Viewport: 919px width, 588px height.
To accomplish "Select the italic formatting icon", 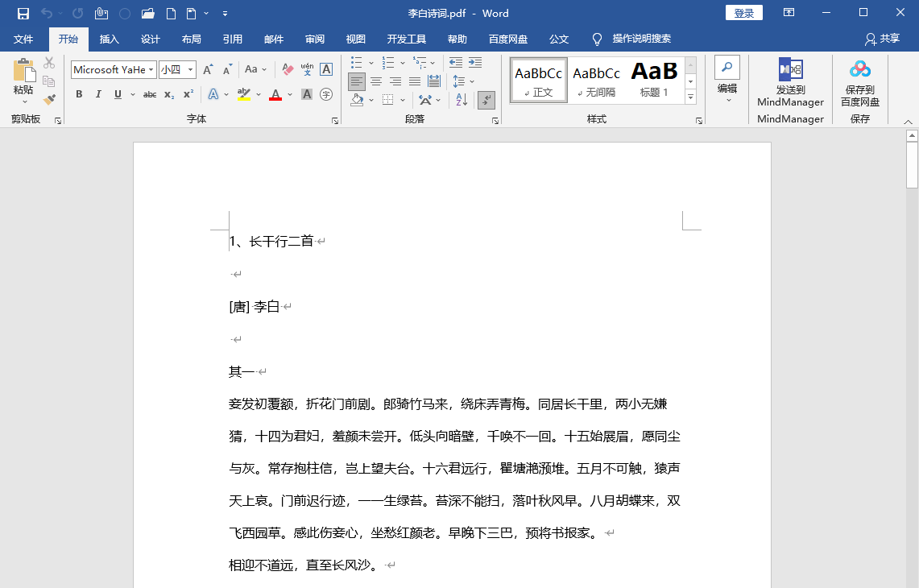I will click(98, 94).
